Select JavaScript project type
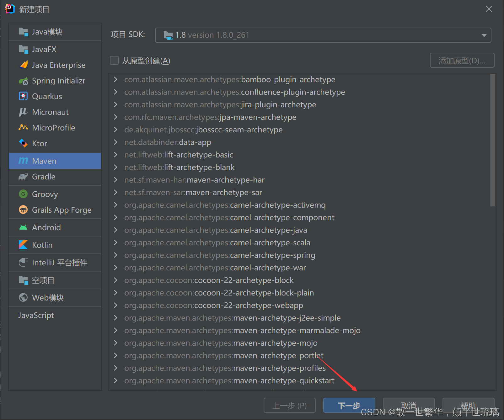The width and height of the screenshot is (504, 420). (55, 315)
